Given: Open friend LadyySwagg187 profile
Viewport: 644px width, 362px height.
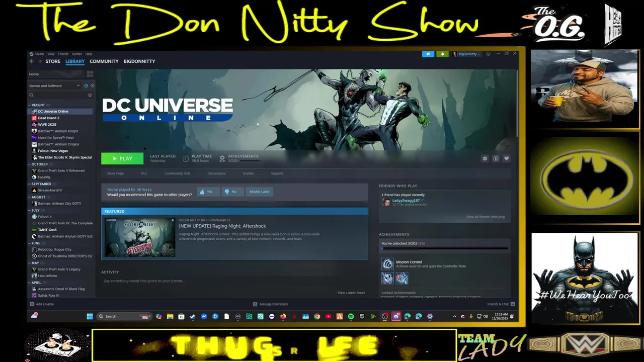Looking at the screenshot, I should click(406, 201).
